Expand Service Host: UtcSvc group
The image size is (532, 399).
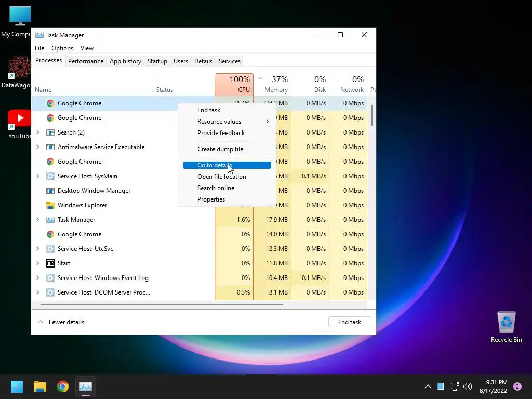pos(37,249)
